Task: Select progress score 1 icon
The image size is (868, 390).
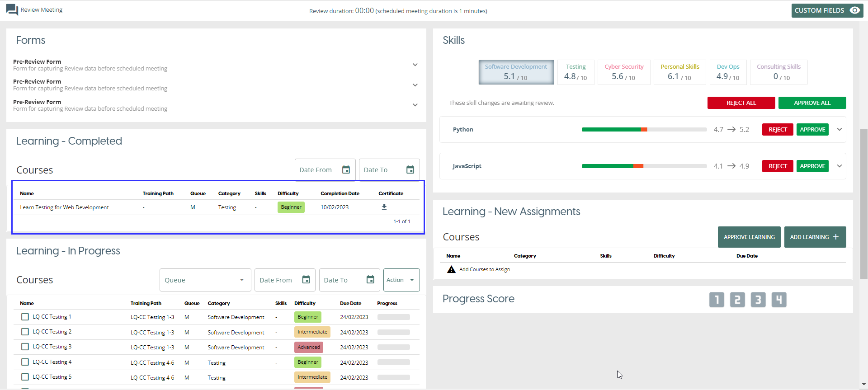Action: click(x=716, y=300)
